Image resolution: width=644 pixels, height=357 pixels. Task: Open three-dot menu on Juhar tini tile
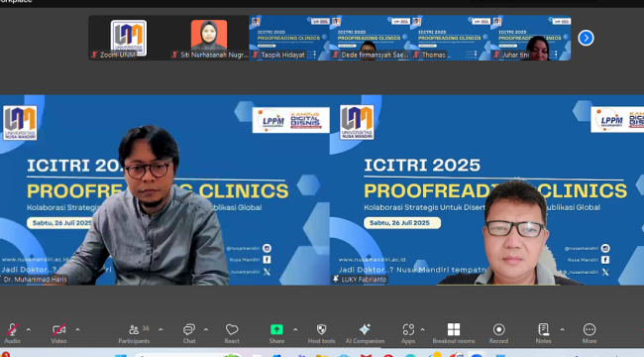point(556,55)
